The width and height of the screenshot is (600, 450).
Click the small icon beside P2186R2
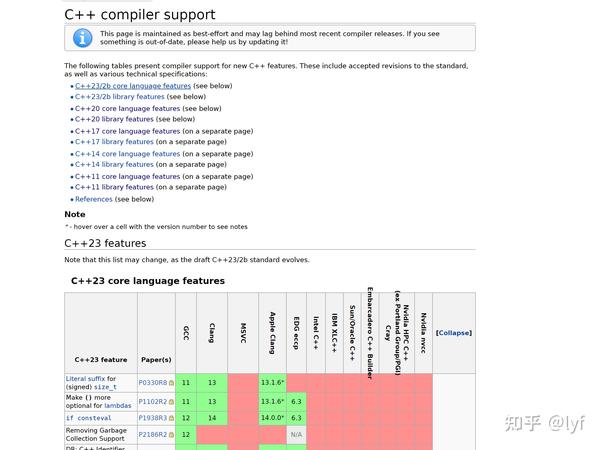(171, 435)
